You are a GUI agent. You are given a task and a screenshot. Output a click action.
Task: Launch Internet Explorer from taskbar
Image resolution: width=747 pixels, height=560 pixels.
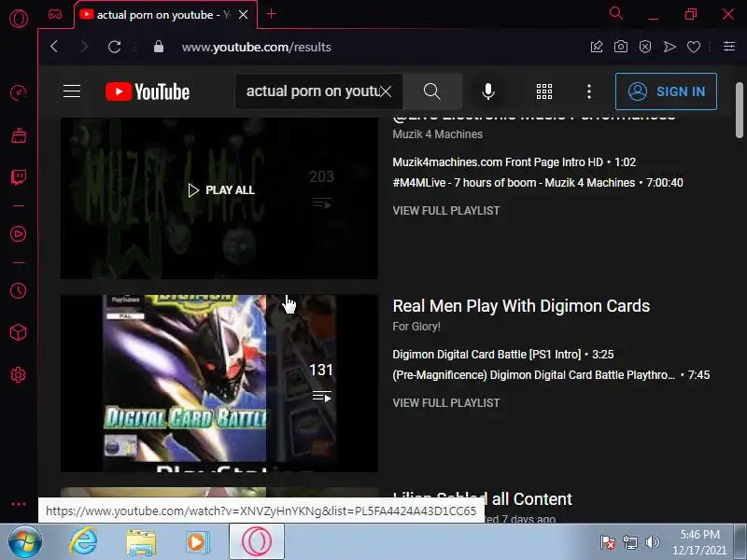[x=83, y=542]
